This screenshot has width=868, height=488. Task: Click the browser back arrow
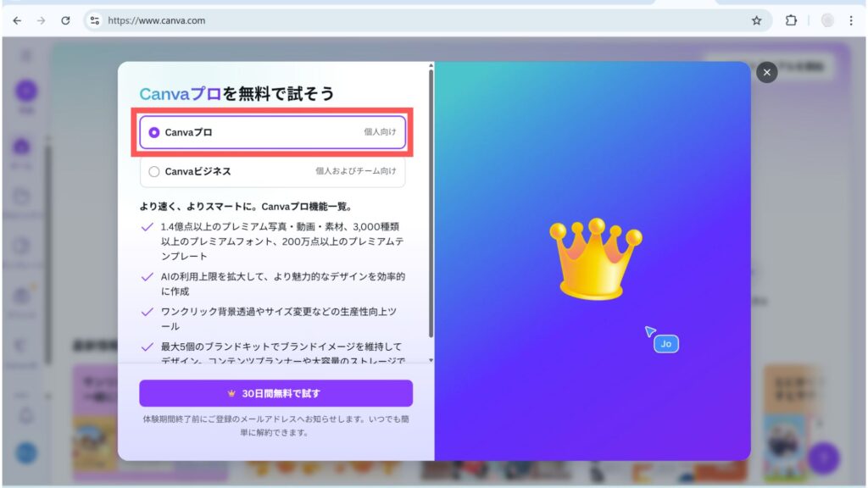click(17, 20)
